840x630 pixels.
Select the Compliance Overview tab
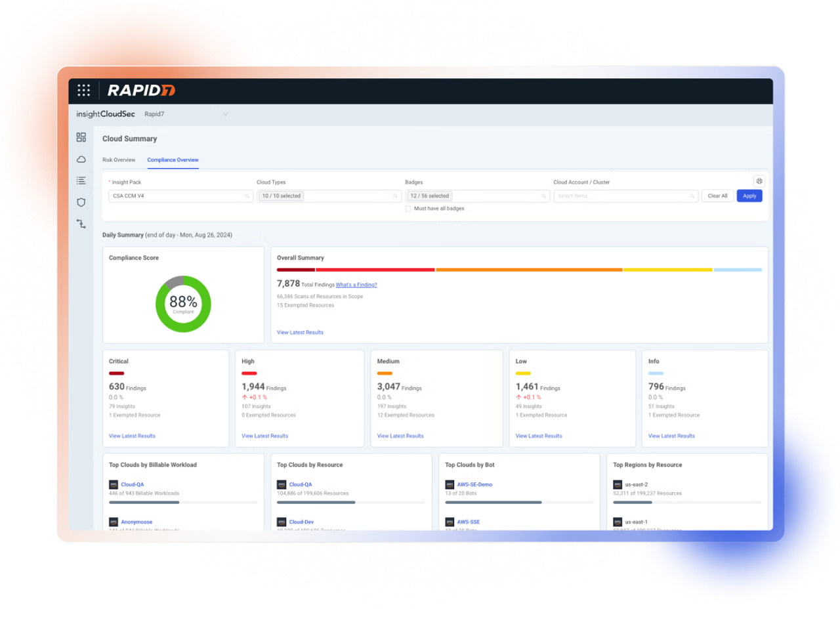(173, 159)
